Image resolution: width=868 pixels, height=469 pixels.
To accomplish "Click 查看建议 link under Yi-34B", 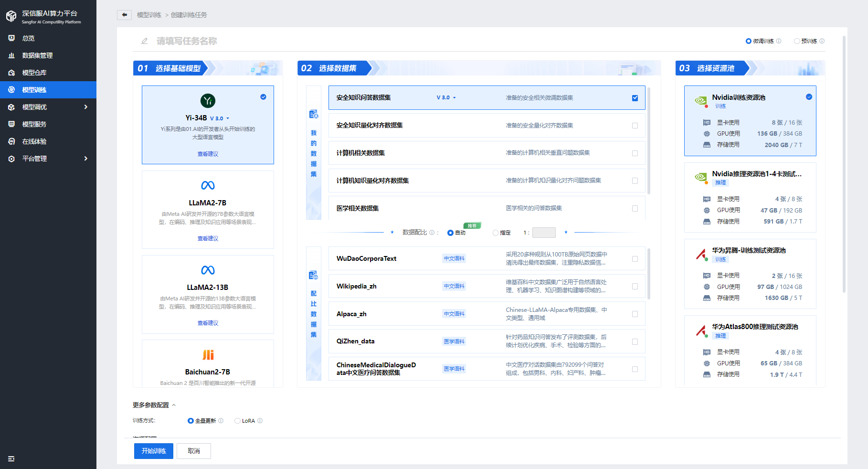I will 208,154.
